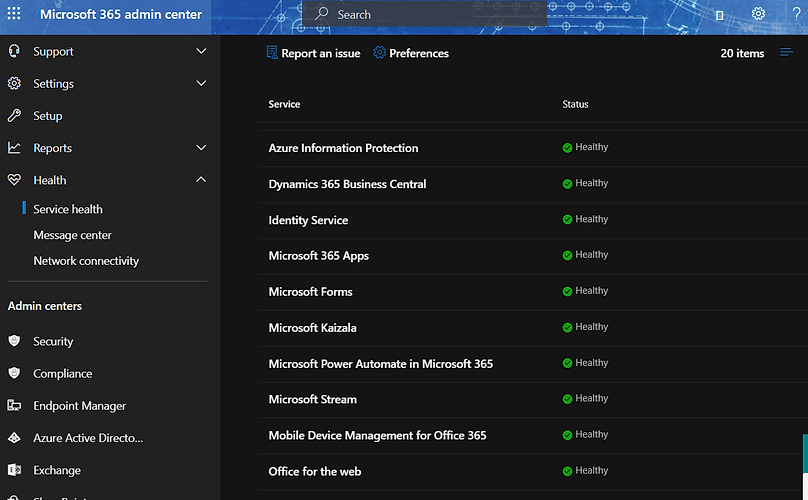Click Healthy status text for Azure Information Protection
The image size is (808, 500).
[x=592, y=147]
